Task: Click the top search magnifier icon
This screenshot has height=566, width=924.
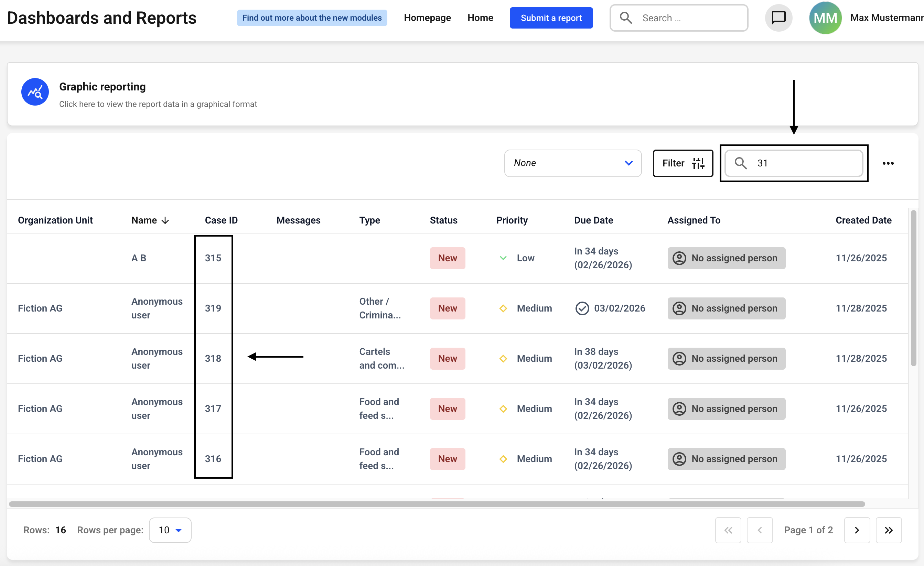Action: coord(625,18)
